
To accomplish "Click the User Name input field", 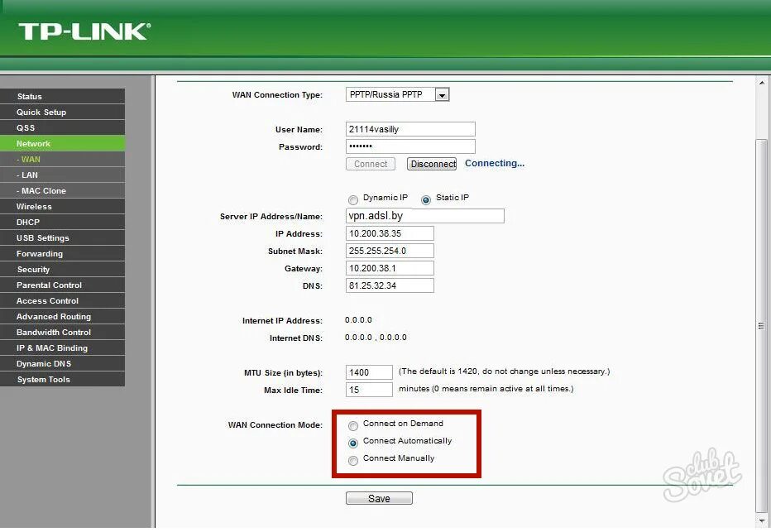I will pyautogui.click(x=410, y=129).
